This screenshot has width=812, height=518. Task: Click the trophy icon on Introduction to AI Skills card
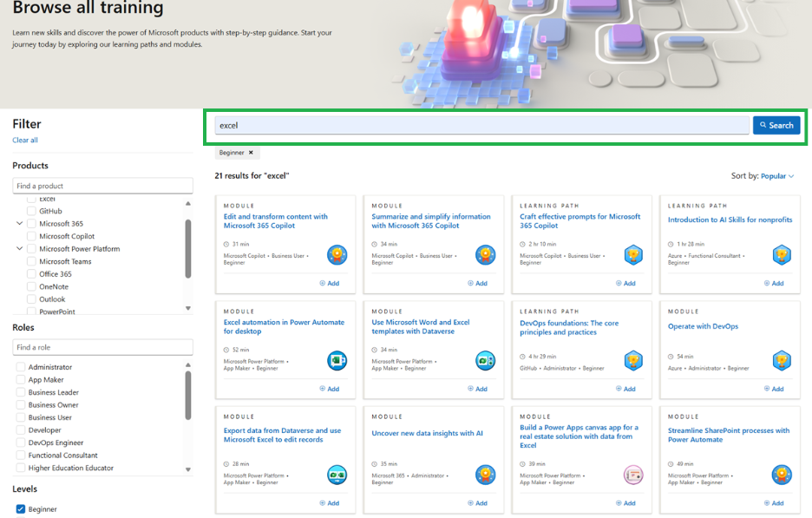[x=782, y=255]
